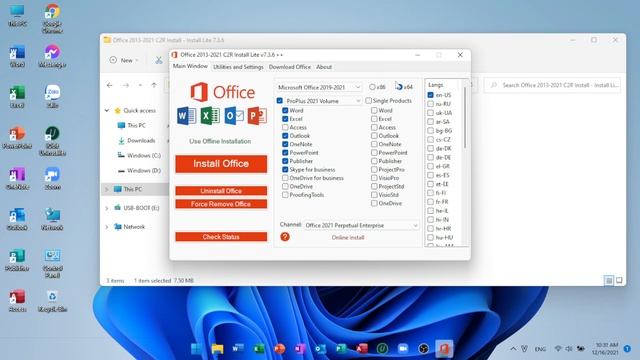Viewport: 640px width, 360px height.
Task: Uncheck Skype for business
Action: coord(285,169)
